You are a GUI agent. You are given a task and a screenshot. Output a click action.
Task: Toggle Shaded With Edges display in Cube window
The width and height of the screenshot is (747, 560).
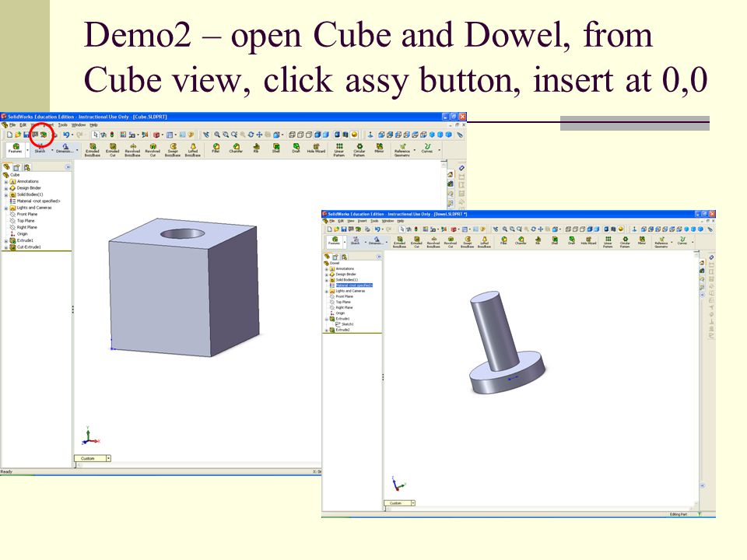317,135
